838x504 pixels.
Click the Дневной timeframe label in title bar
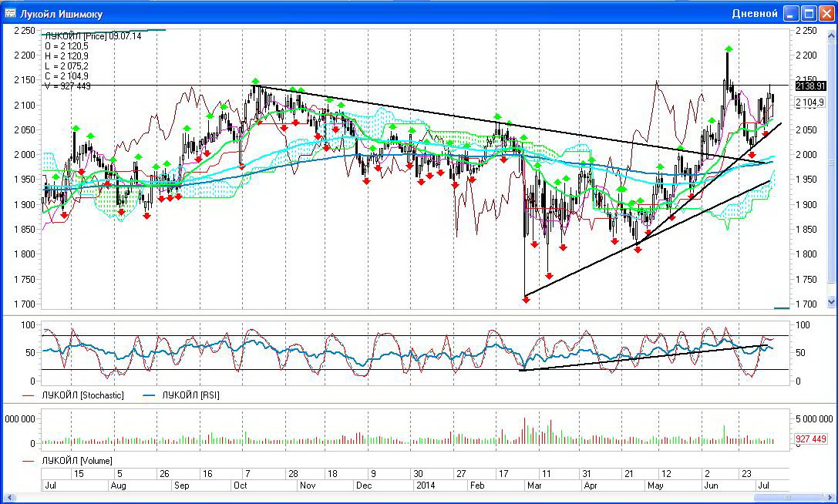[x=755, y=13]
